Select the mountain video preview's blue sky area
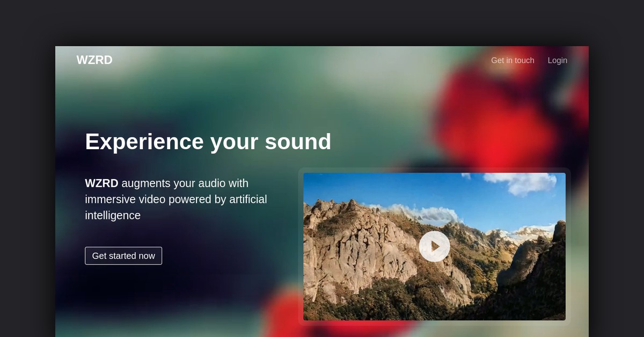The image size is (644, 337). point(397,188)
